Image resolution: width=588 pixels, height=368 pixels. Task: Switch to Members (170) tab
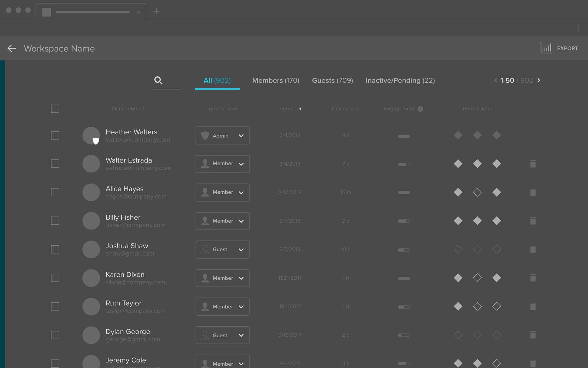pos(275,80)
